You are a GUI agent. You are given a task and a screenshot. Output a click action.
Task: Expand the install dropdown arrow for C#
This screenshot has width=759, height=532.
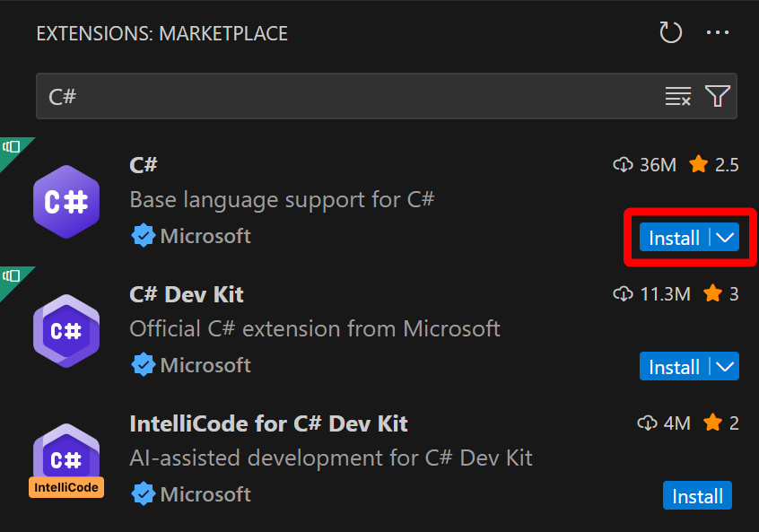726,238
